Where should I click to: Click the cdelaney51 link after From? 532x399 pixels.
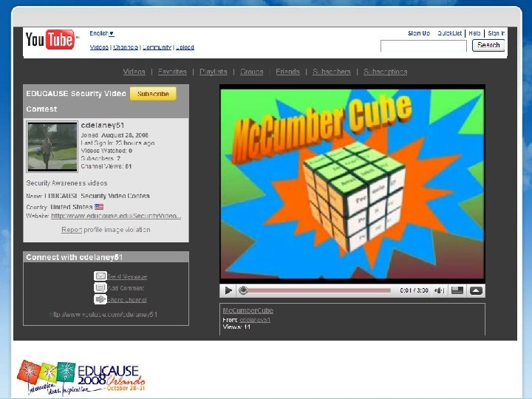255,320
